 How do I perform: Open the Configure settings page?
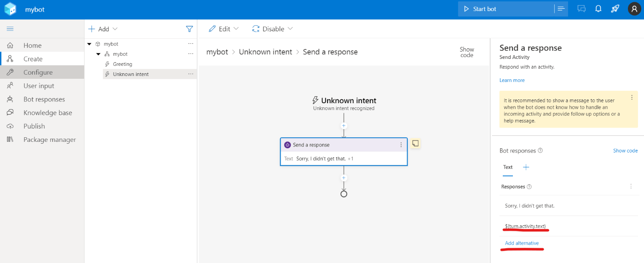38,72
